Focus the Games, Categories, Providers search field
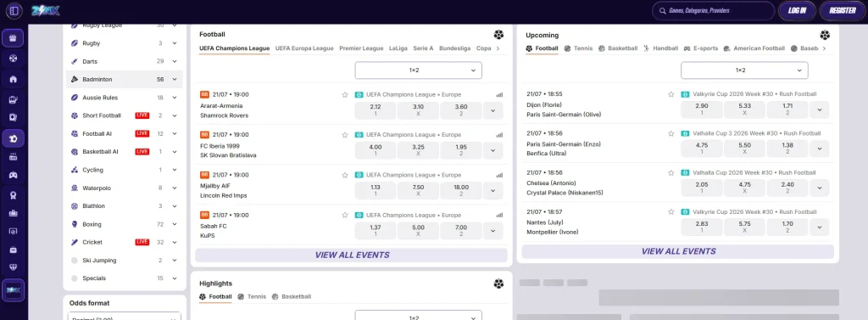The height and width of the screenshot is (320, 868). pos(713,10)
